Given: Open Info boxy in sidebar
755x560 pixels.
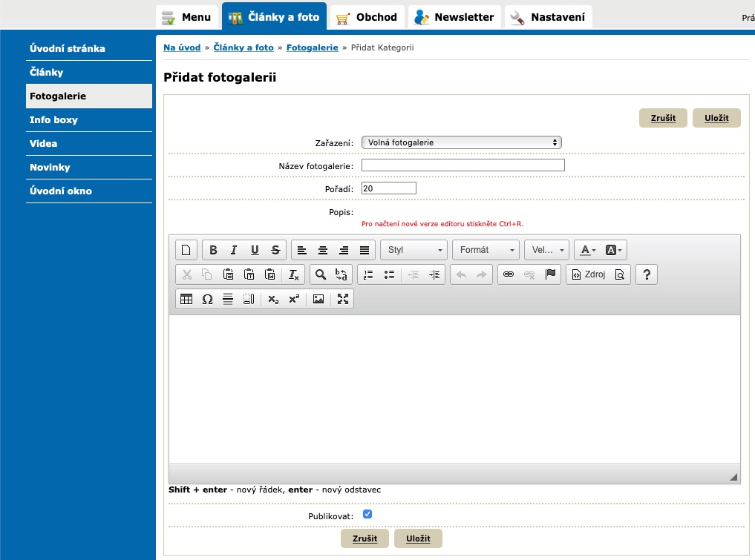Looking at the screenshot, I should pos(88,120).
